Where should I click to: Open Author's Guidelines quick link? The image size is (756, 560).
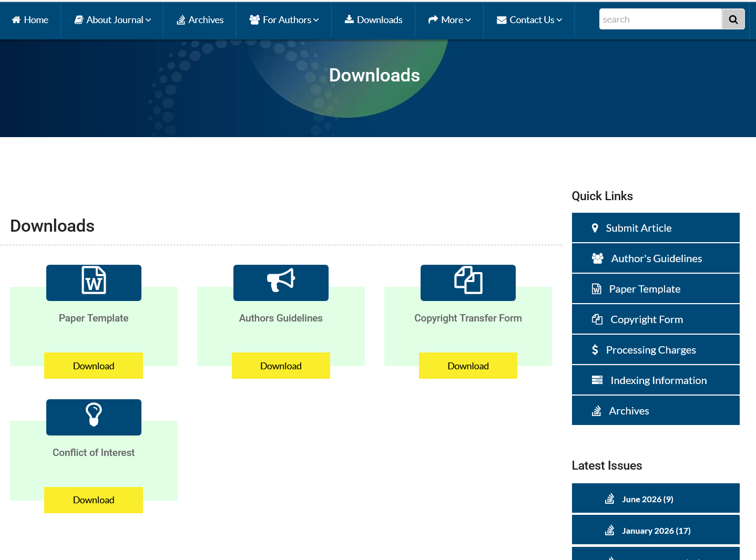656,258
